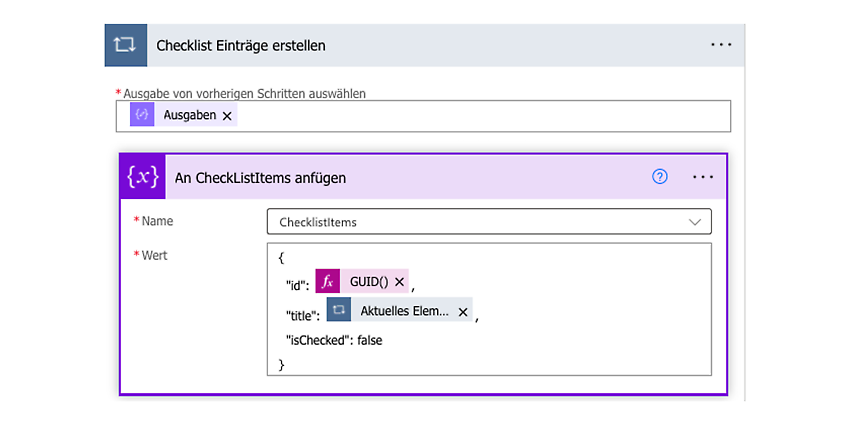
Task: Click the Ausgaben token icon
Action: 142,115
